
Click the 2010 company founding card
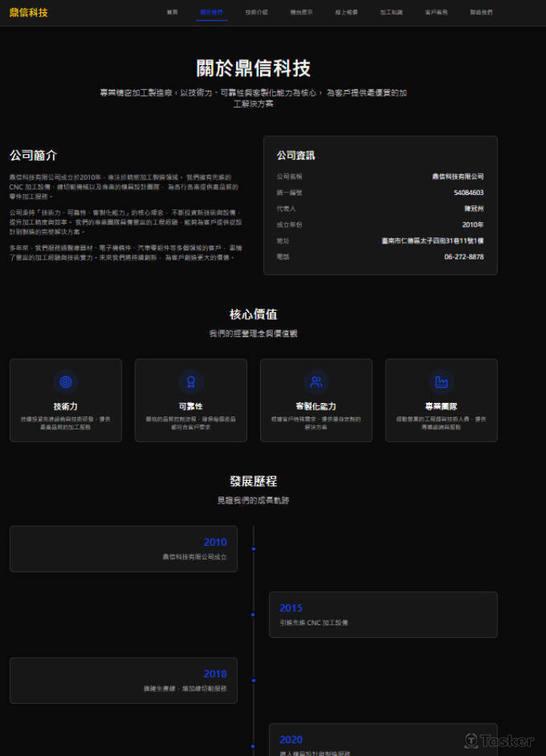coord(123,549)
